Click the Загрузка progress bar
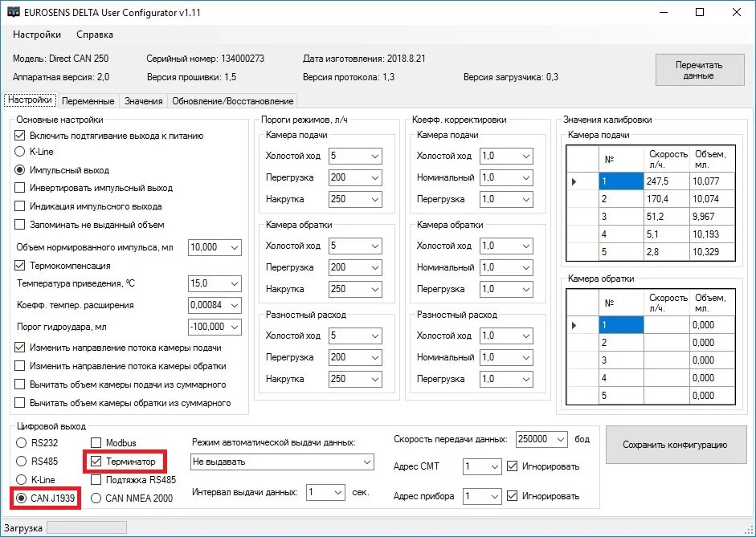The height and width of the screenshot is (537, 756). 87,528
